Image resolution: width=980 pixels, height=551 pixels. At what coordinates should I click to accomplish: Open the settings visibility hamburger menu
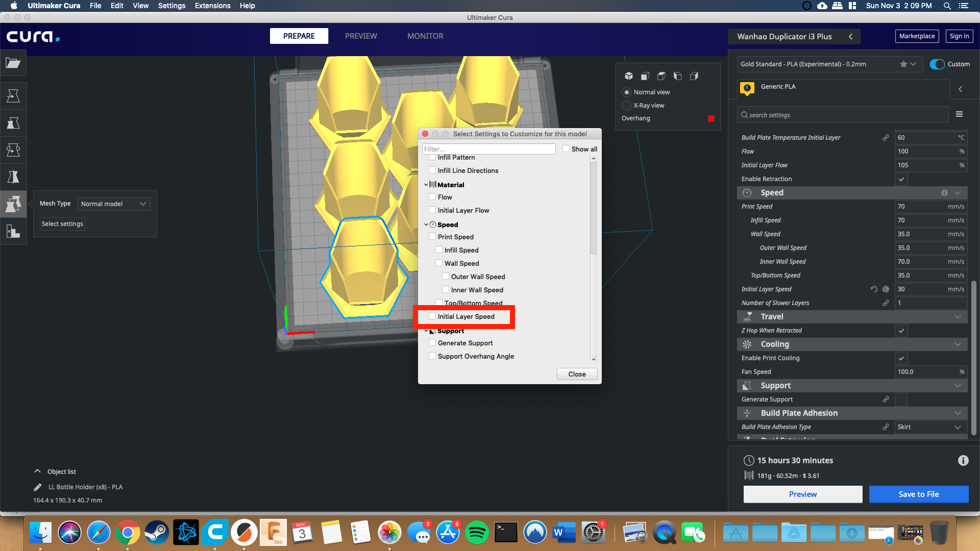coord(960,114)
